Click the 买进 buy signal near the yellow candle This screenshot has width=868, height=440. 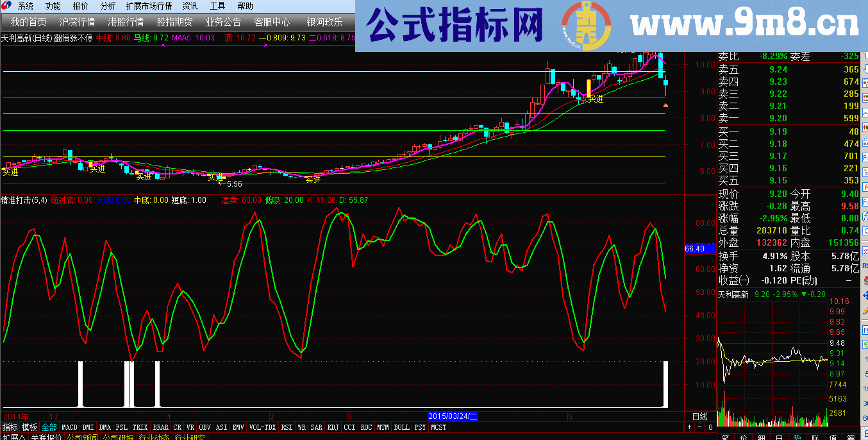coord(596,99)
